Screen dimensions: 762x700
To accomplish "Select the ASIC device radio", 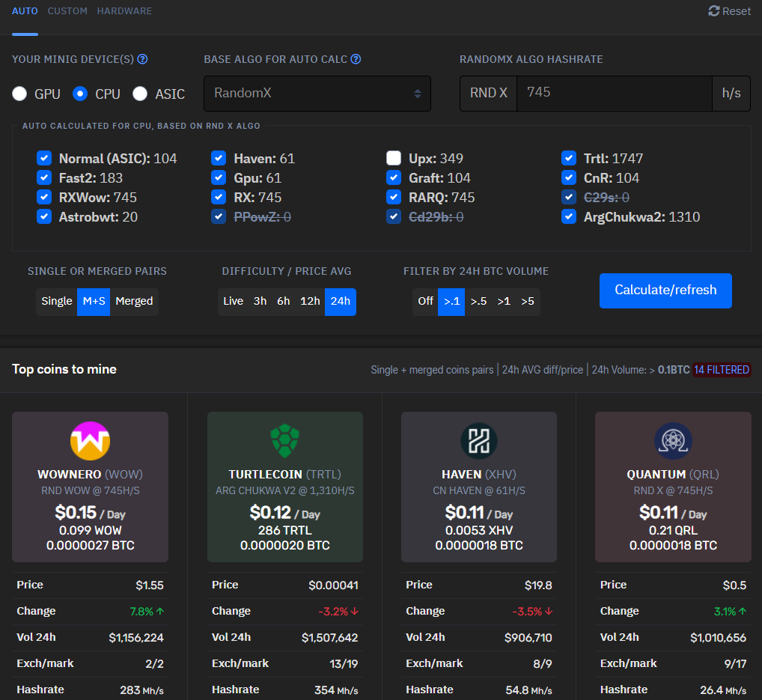I will [x=140, y=94].
